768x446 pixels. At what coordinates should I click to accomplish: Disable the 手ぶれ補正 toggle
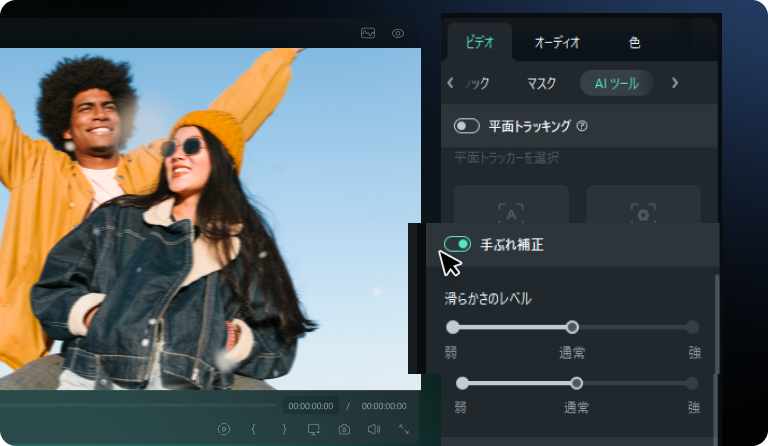(x=457, y=244)
